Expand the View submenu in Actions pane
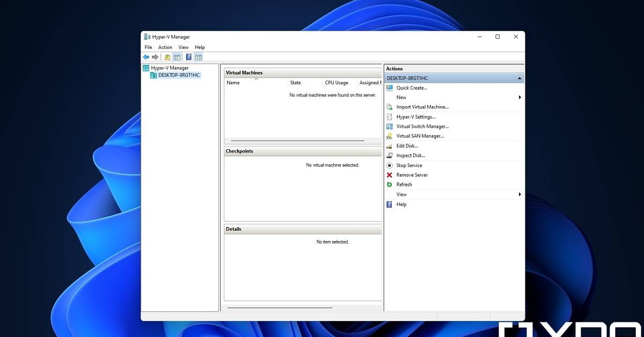Viewport: 644px width, 337px height. pos(519,194)
